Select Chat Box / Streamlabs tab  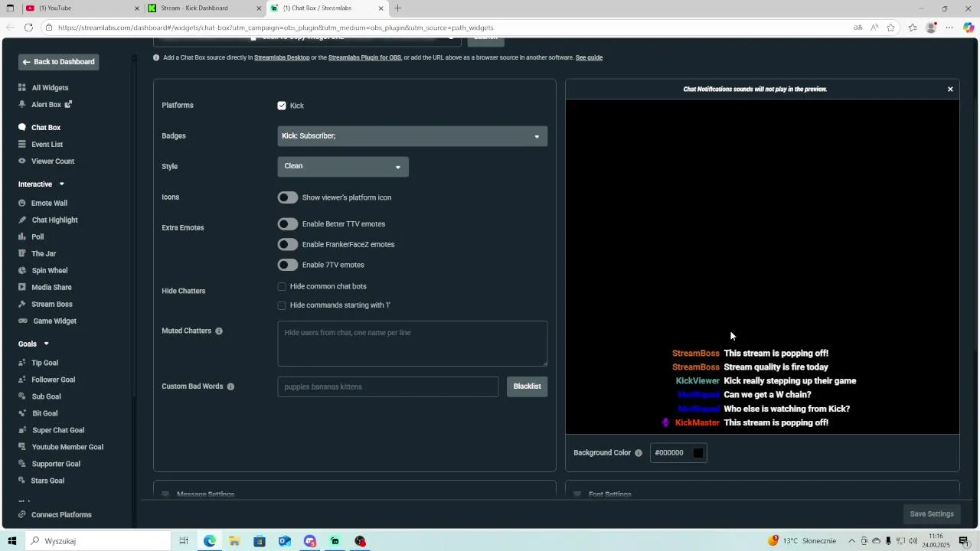tap(327, 8)
